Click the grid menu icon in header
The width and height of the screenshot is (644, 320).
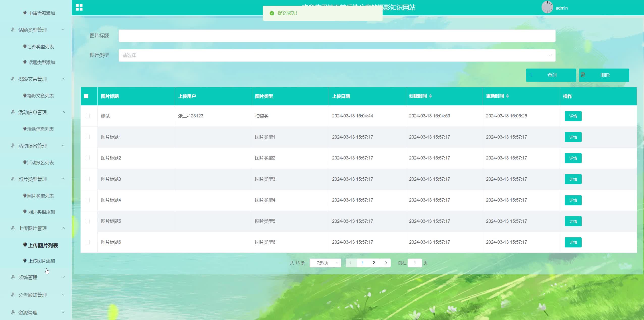point(79,7)
